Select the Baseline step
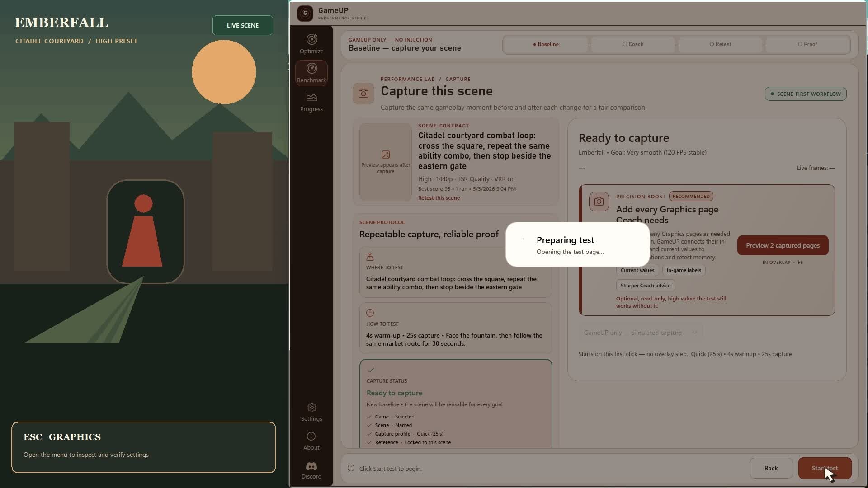 pos(546,44)
